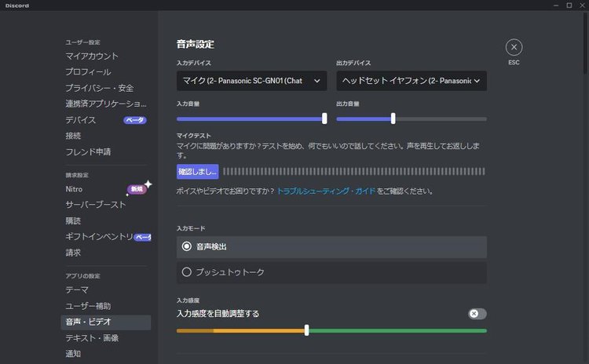Open サーバーブースト page
This screenshot has height=364, width=589.
[x=95, y=205]
